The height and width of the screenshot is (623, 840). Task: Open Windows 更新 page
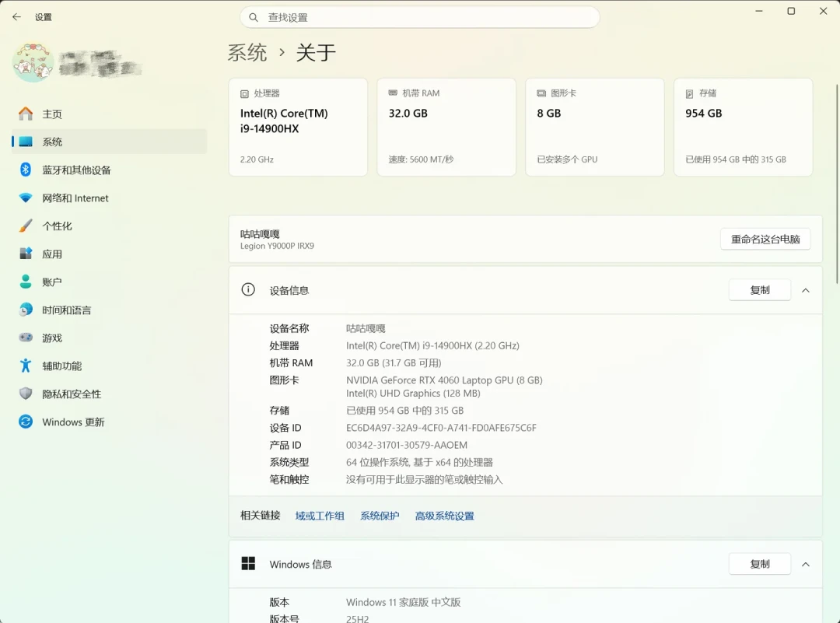coord(110,422)
